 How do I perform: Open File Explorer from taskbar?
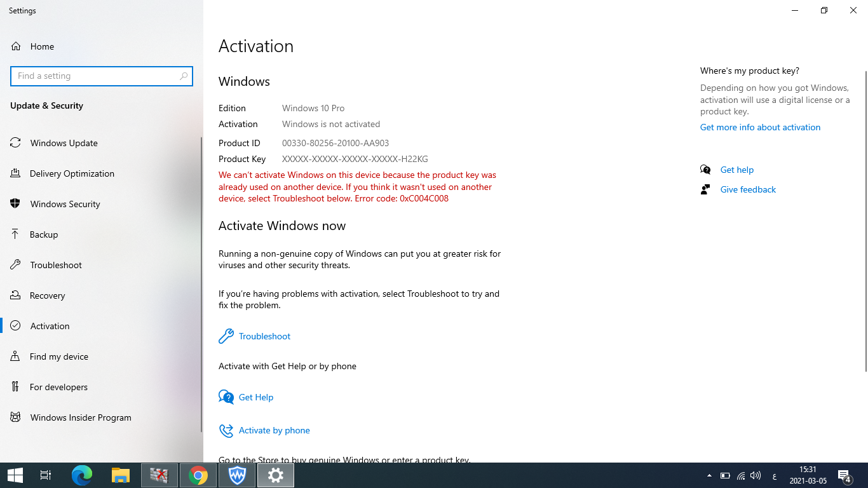[x=121, y=475]
